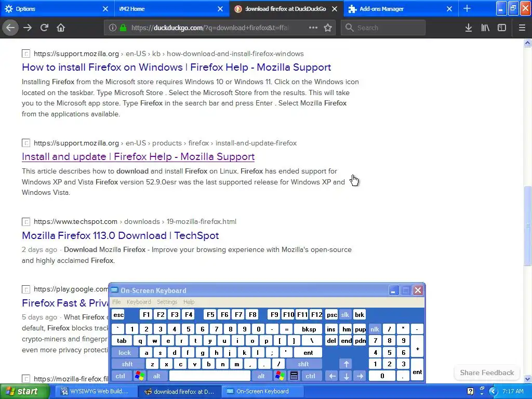Go forward with the forward arrow

tap(28, 28)
